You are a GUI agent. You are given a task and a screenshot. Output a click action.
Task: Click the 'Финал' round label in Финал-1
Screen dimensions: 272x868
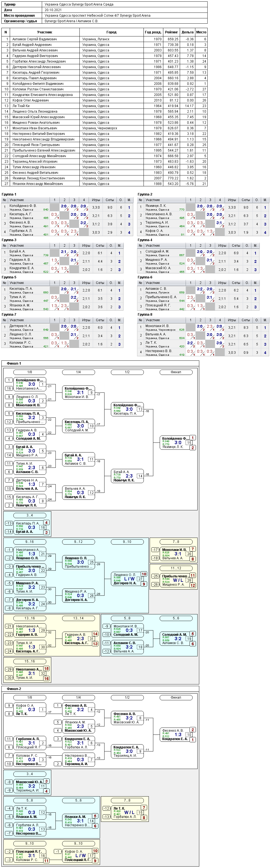tap(176, 372)
